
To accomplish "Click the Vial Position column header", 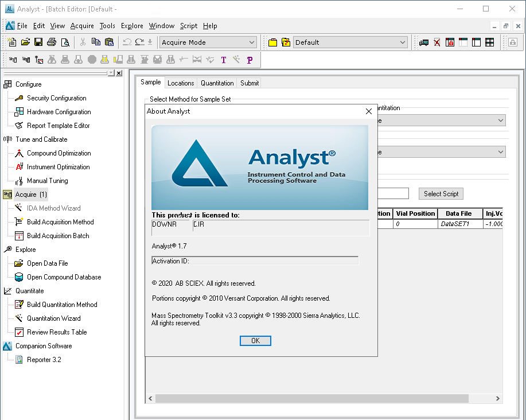I will 415,213.
